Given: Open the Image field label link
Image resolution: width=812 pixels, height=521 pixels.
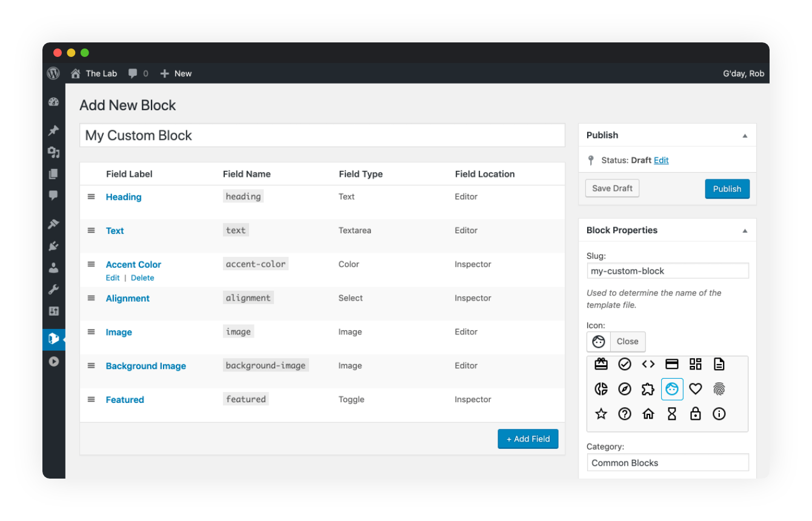Looking at the screenshot, I should 119,333.
